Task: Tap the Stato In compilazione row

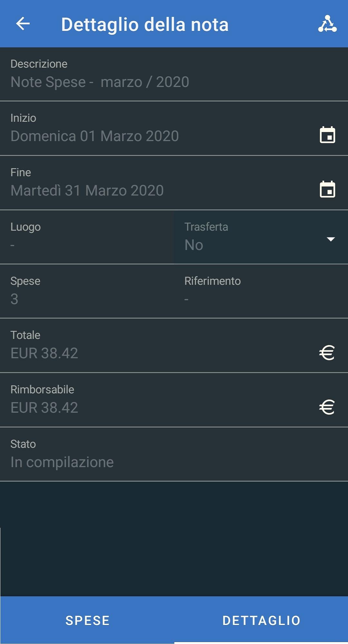Action: (174, 454)
